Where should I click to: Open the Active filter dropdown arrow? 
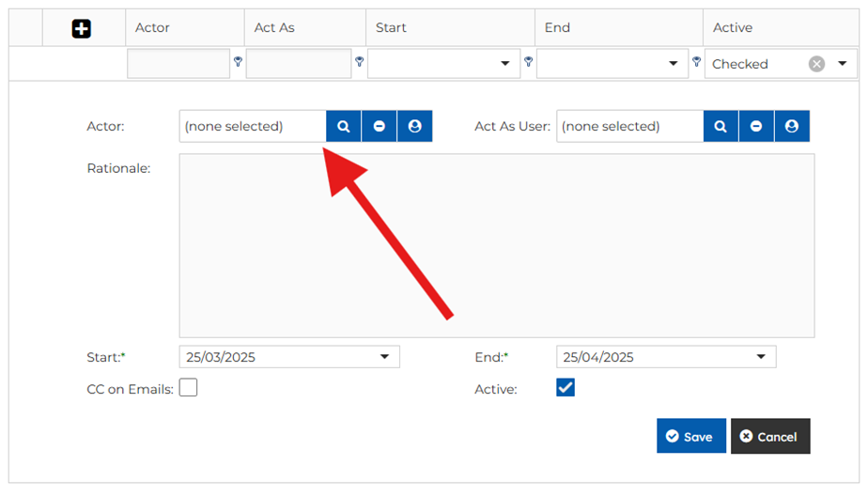coord(842,64)
